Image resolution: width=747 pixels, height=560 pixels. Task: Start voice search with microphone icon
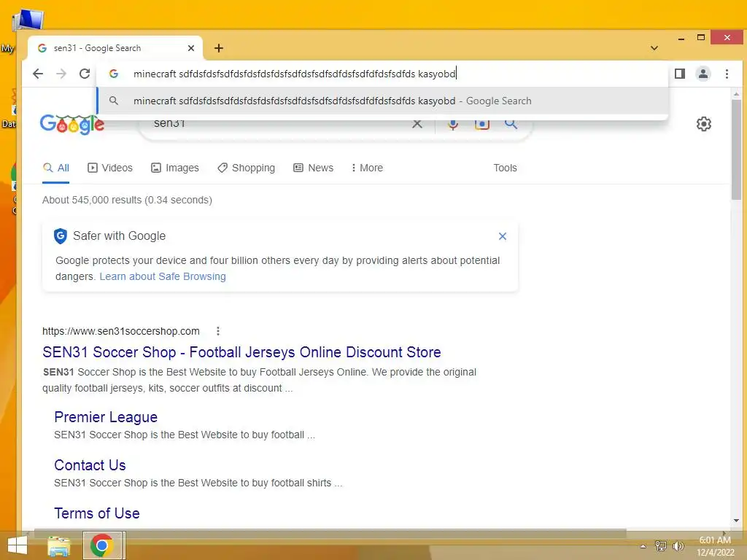coord(453,124)
